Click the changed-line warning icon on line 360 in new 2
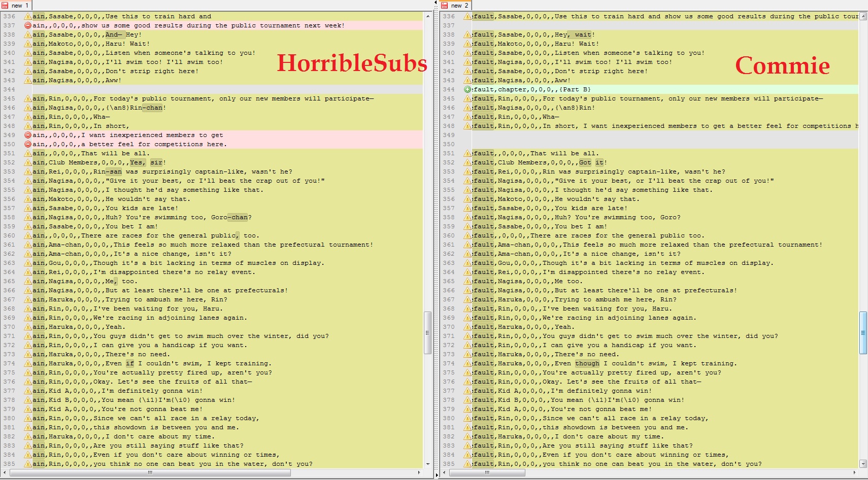This screenshot has width=868, height=480. [x=468, y=235]
